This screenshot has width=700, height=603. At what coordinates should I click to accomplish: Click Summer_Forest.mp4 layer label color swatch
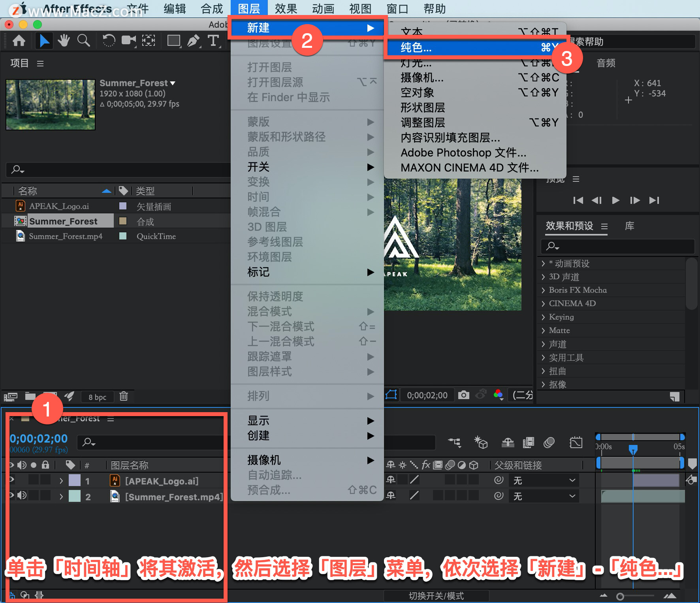pos(75,496)
